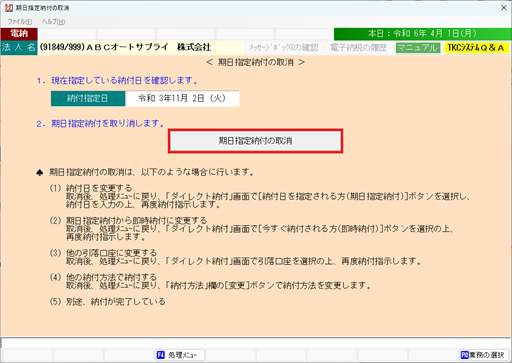This screenshot has width=512, height=363.
Task: Click the F4 key icon
Action: [x=161, y=355]
